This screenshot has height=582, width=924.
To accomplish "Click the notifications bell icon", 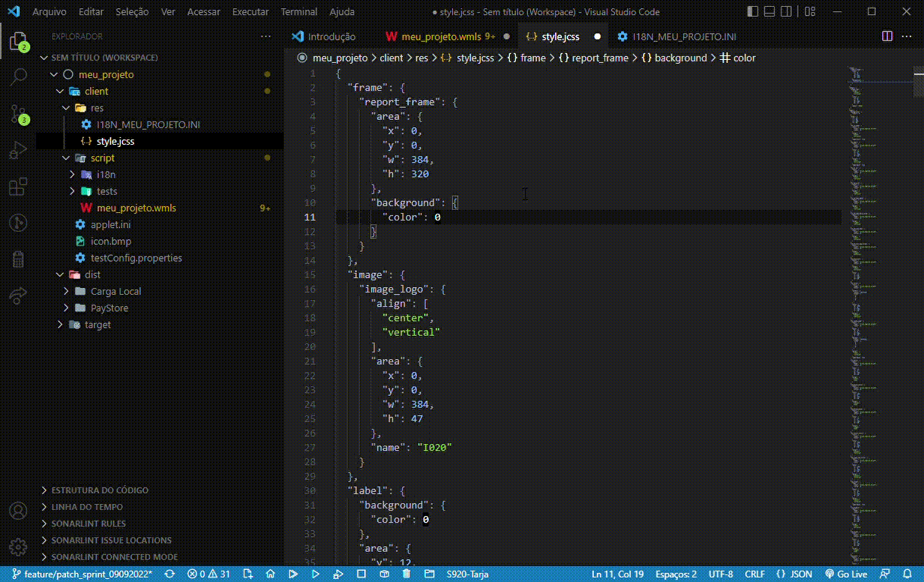I will point(908,573).
